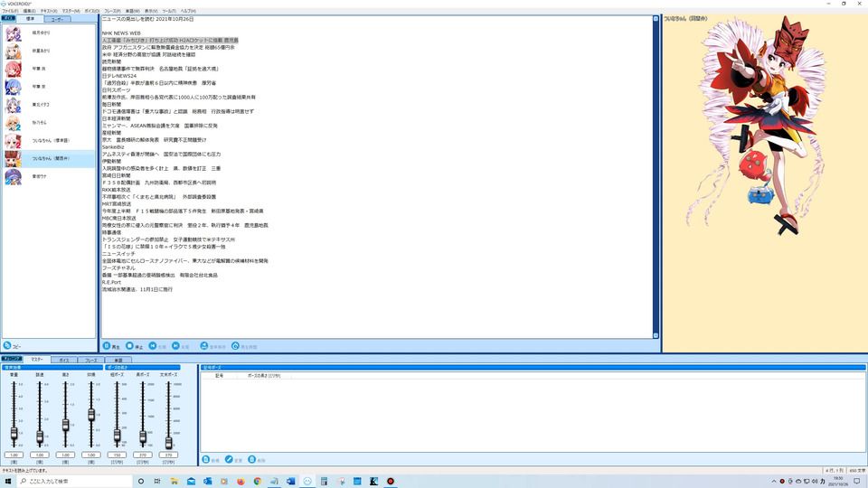Click the R.E.Port source line
Screen dimensions: 868x488
coord(111,282)
